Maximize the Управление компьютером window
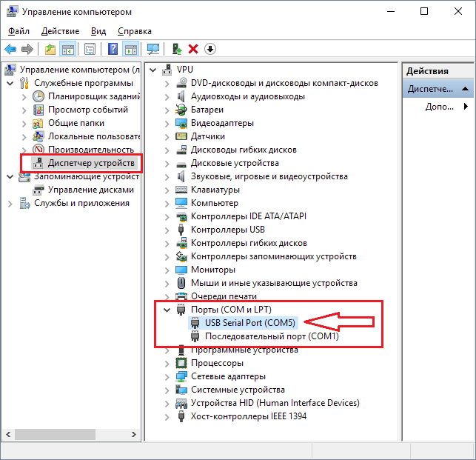 (x=424, y=11)
